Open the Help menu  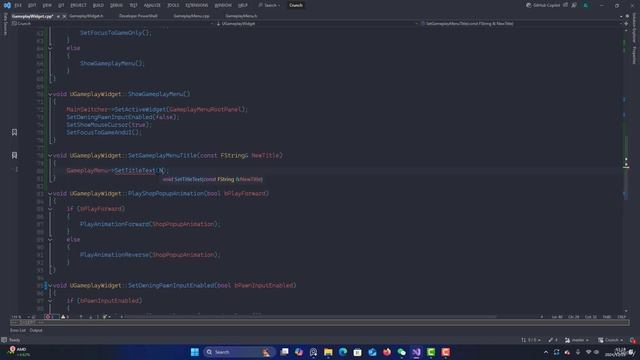click(242, 5)
